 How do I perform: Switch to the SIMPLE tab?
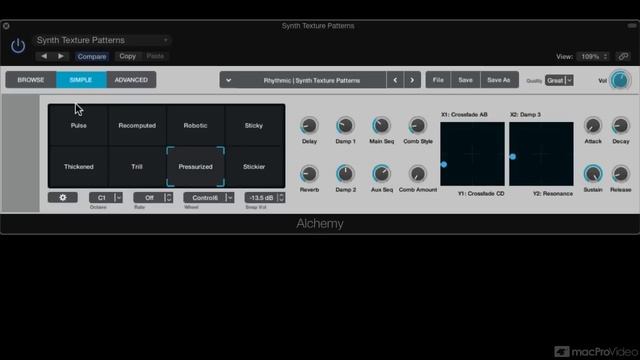tap(81, 80)
